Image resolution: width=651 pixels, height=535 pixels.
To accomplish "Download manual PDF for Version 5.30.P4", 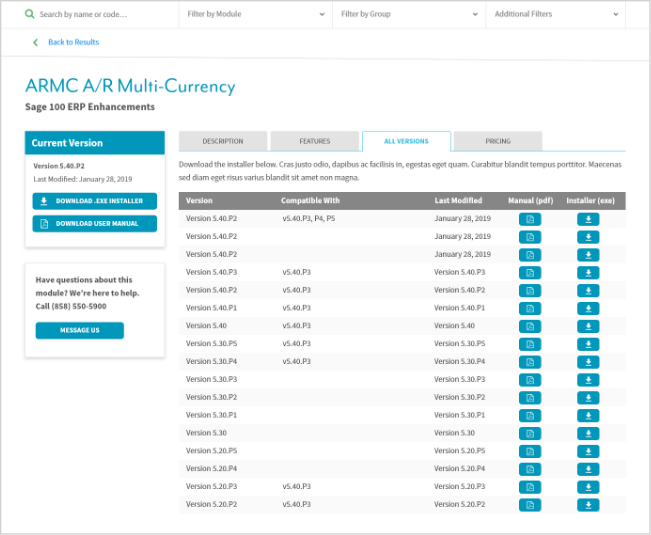I will [x=530, y=362].
